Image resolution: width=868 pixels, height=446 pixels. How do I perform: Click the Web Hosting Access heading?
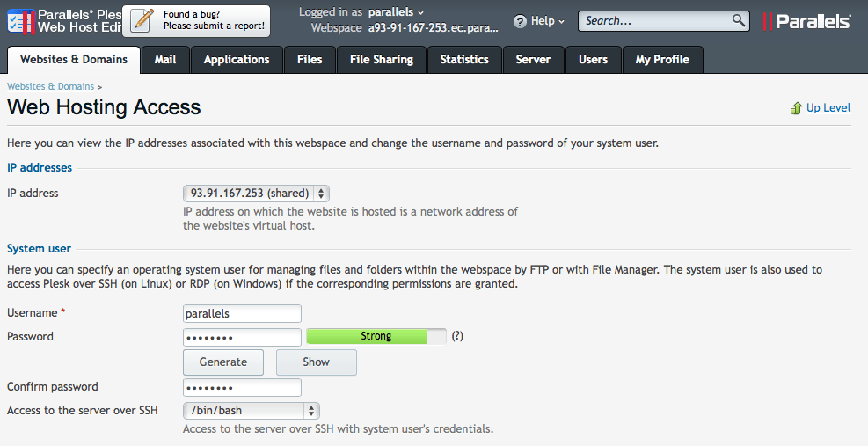tap(104, 107)
